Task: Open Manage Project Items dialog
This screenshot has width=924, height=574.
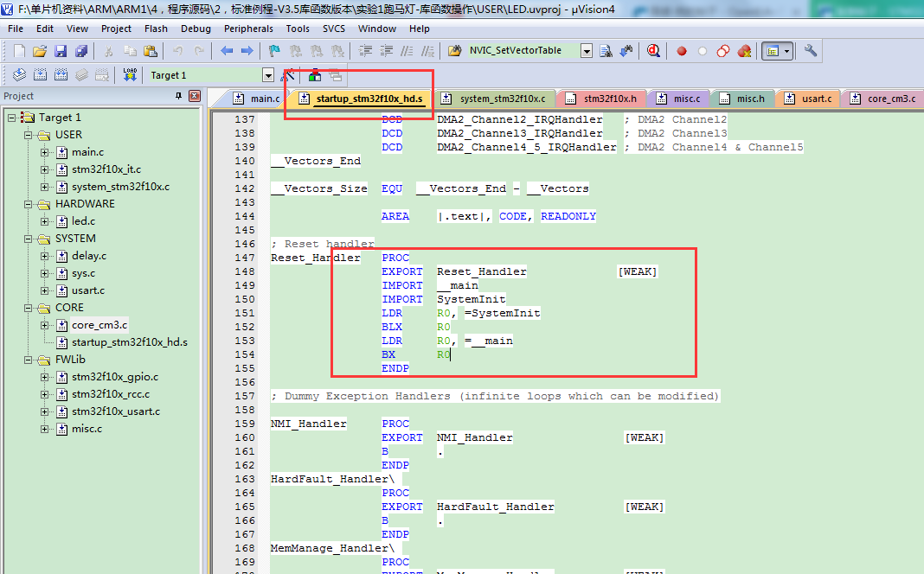Action: (315, 75)
